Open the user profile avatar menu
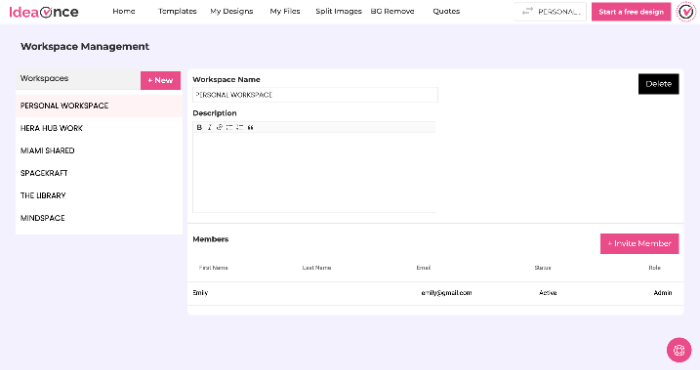 coord(686,12)
